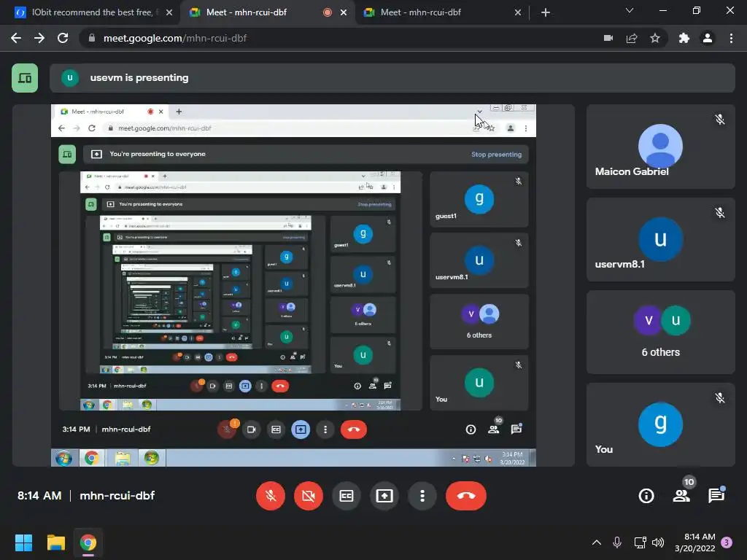
Task: Click the info icon in shared screen
Action: [x=471, y=429]
